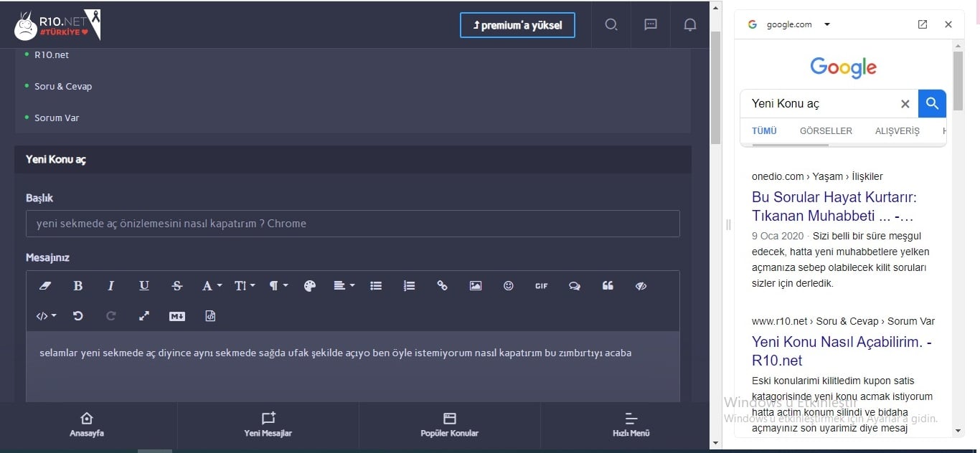Screen dimensions: 980x453
Task: Toggle strikethrough formatting in editor
Action: coord(177,286)
